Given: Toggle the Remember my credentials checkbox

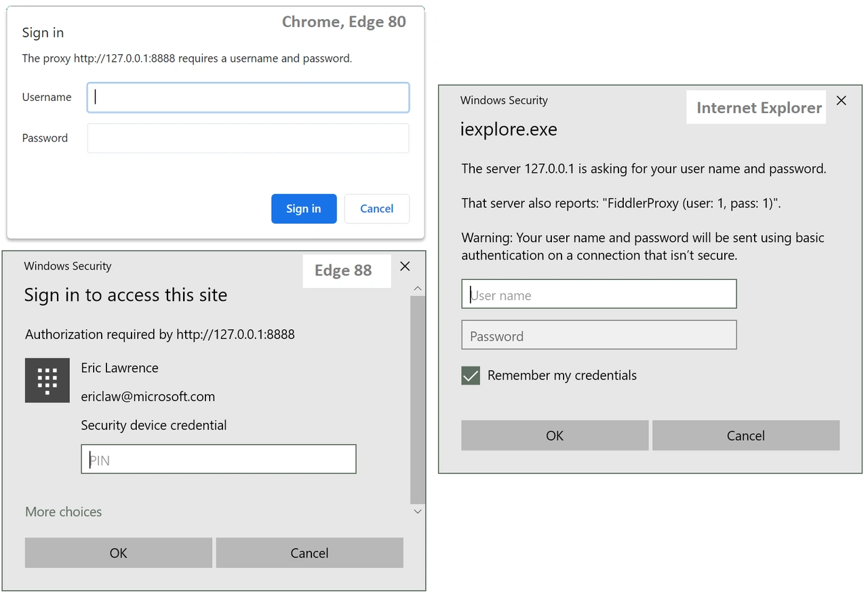Looking at the screenshot, I should pos(470,375).
